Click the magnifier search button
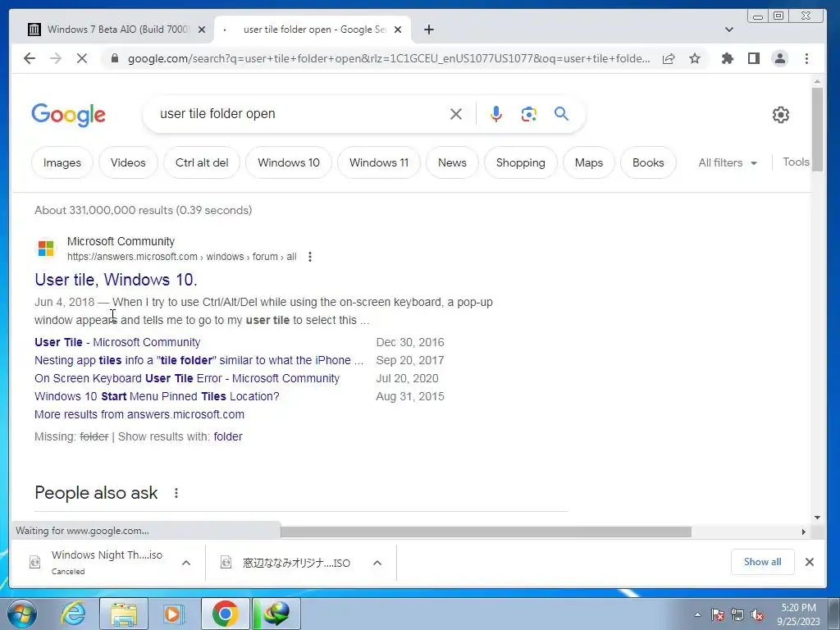 (x=561, y=113)
